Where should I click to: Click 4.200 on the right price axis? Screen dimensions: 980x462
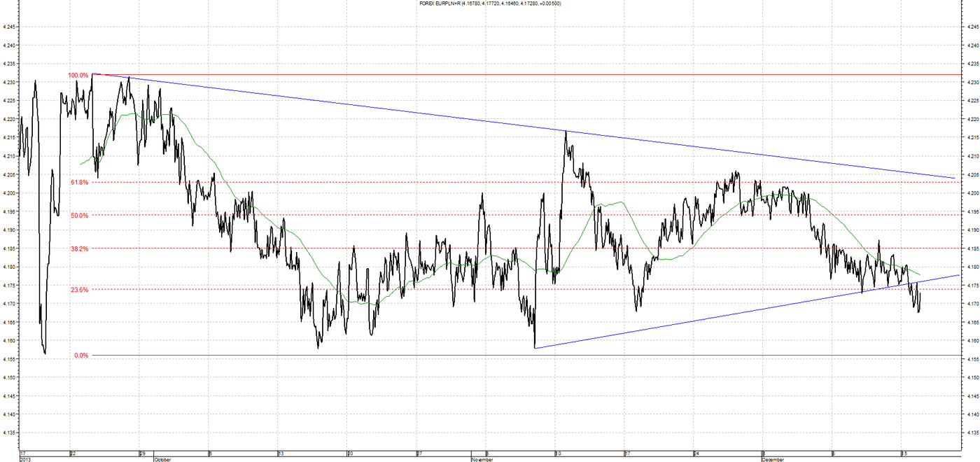971,193
